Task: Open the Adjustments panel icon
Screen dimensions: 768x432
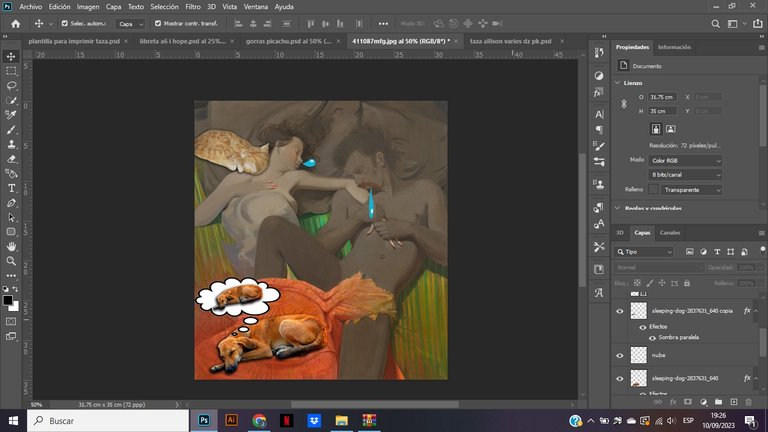Action: pyautogui.click(x=599, y=75)
